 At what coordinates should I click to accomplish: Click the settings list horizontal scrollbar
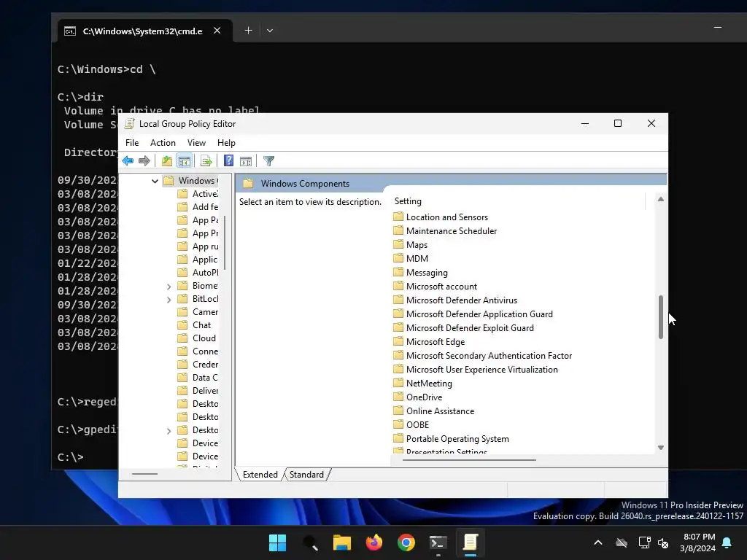469,460
